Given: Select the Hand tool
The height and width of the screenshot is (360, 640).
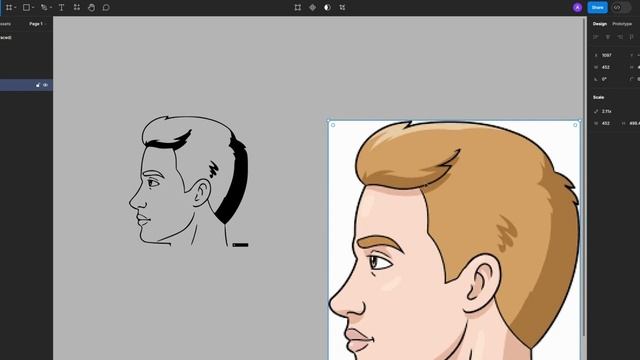Looking at the screenshot, I should click(91, 7).
